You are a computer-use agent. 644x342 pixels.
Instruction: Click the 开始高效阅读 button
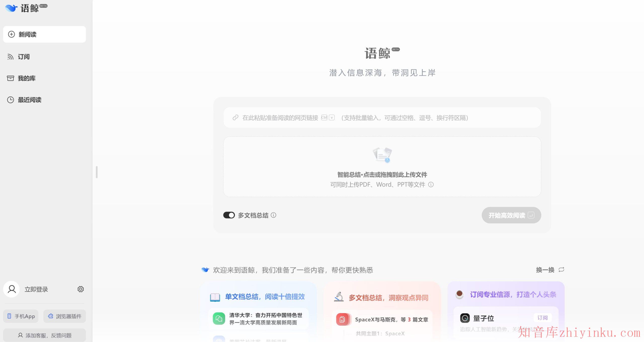511,215
